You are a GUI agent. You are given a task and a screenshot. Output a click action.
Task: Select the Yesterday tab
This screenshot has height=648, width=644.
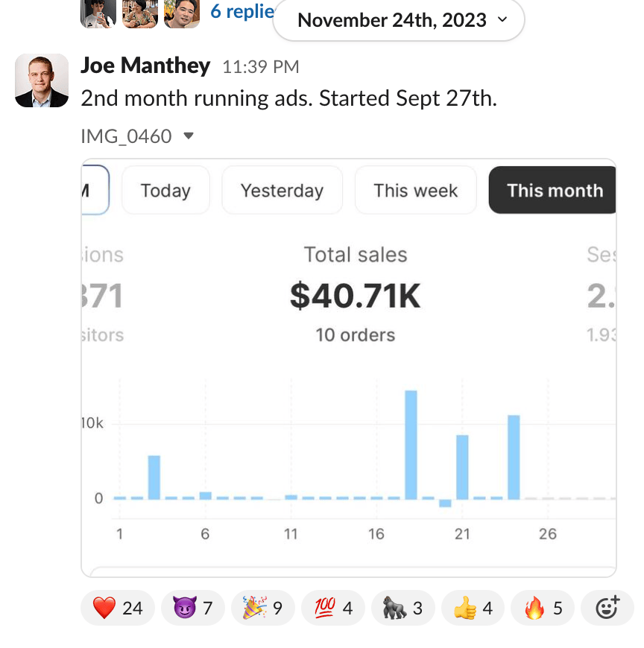(x=282, y=191)
